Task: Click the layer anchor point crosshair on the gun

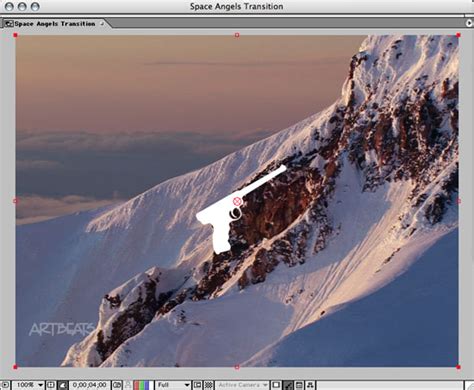Action: (x=237, y=201)
